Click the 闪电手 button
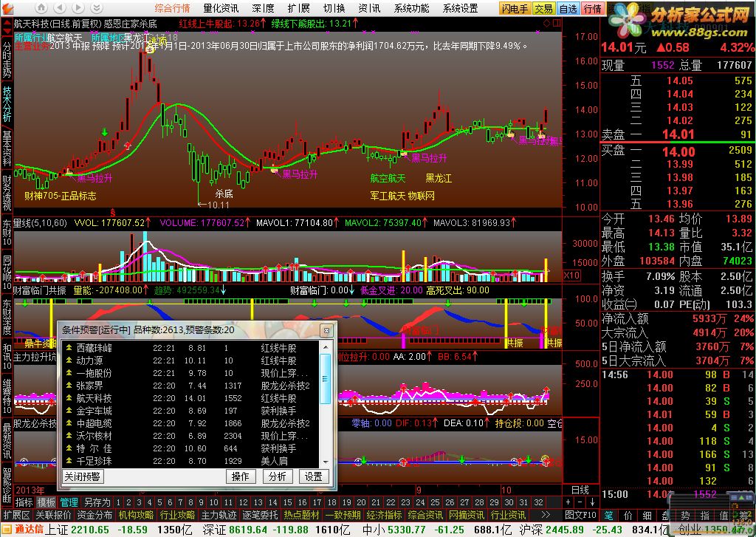This screenshot has height=537, width=756. 515,8
